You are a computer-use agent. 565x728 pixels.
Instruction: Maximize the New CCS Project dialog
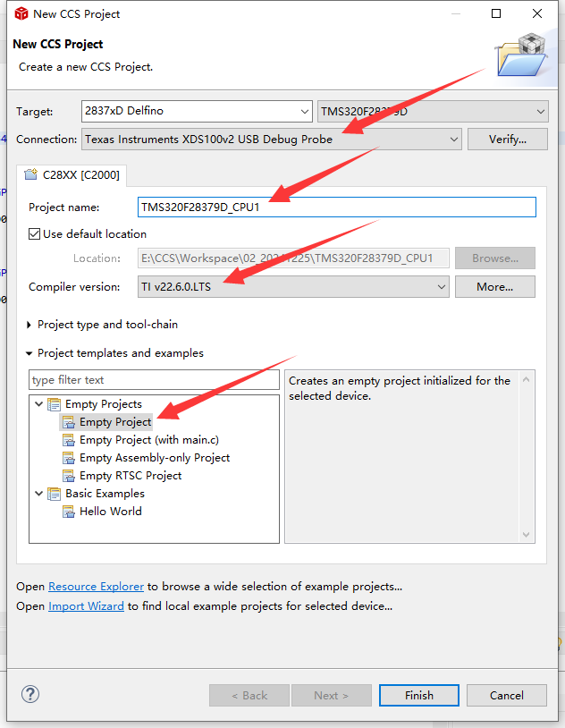tap(496, 13)
